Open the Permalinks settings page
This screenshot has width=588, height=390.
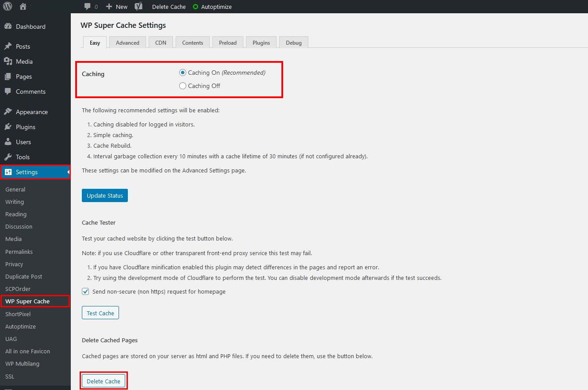19,252
